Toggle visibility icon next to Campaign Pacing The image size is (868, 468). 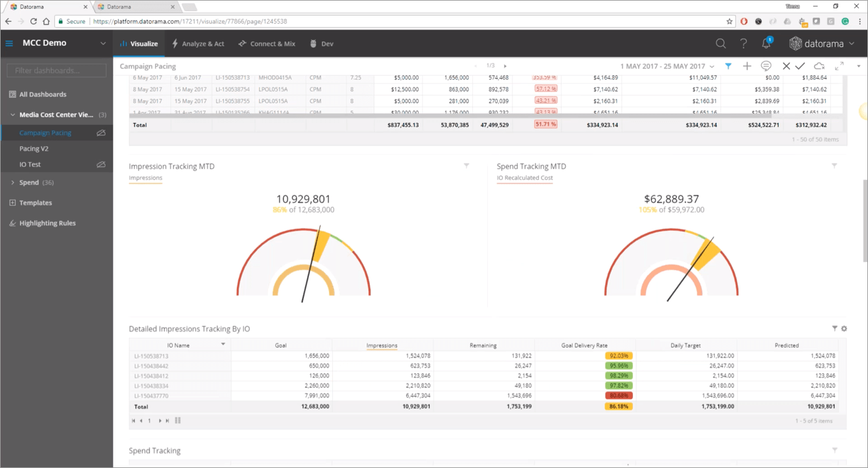(x=101, y=133)
